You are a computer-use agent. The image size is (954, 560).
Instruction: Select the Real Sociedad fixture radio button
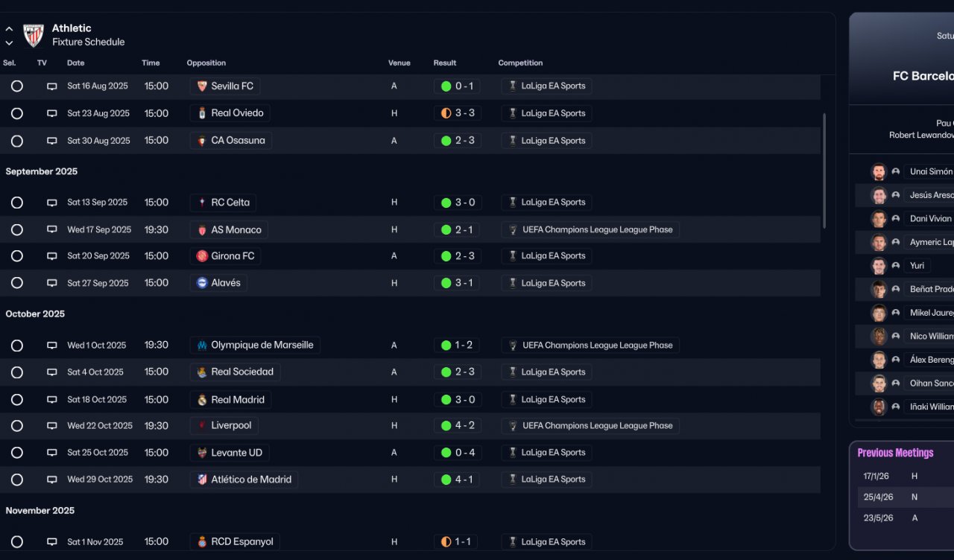[x=17, y=372]
